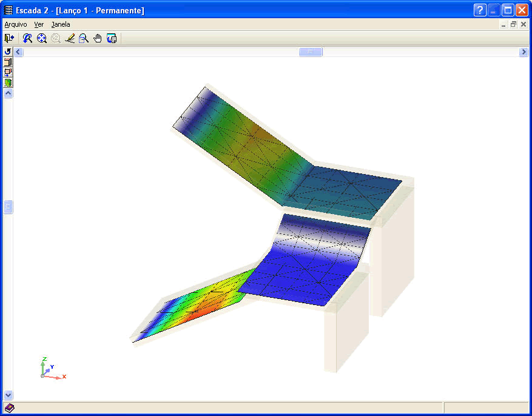Minimize the inner document window

[x=503, y=24]
